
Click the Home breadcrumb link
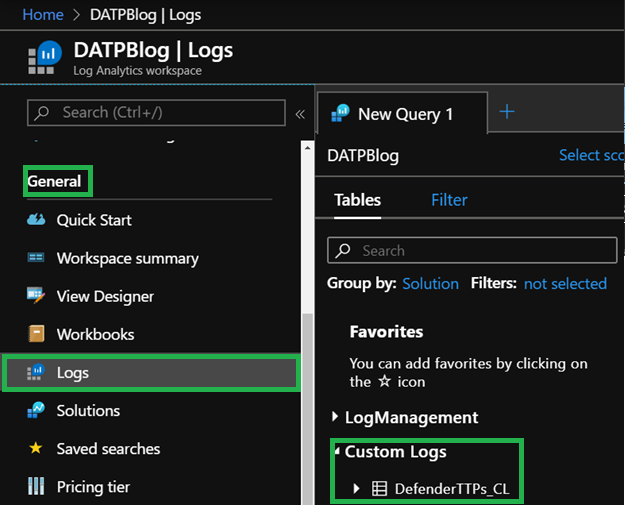click(x=42, y=15)
